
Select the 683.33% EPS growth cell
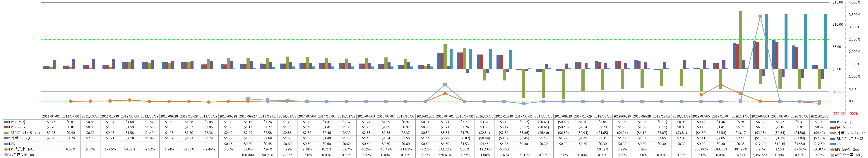(x=721, y=149)
